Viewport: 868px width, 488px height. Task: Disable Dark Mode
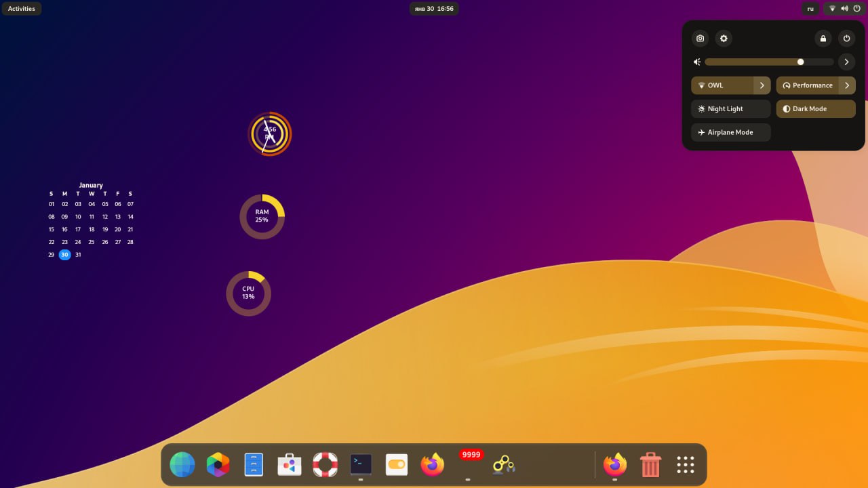(815, 108)
